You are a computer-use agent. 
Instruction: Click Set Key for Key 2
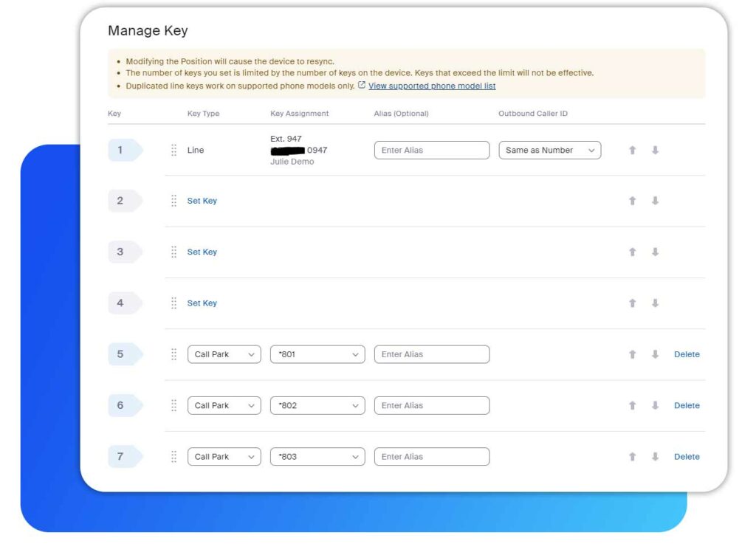(x=202, y=200)
